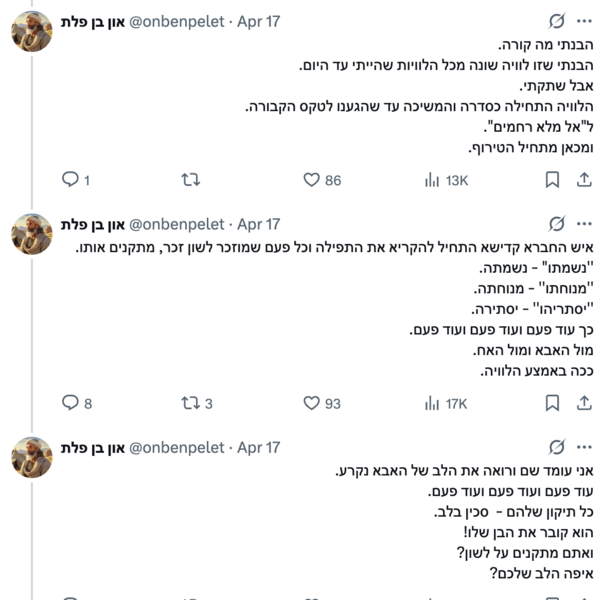Open more options menu on third tweet

(584, 447)
